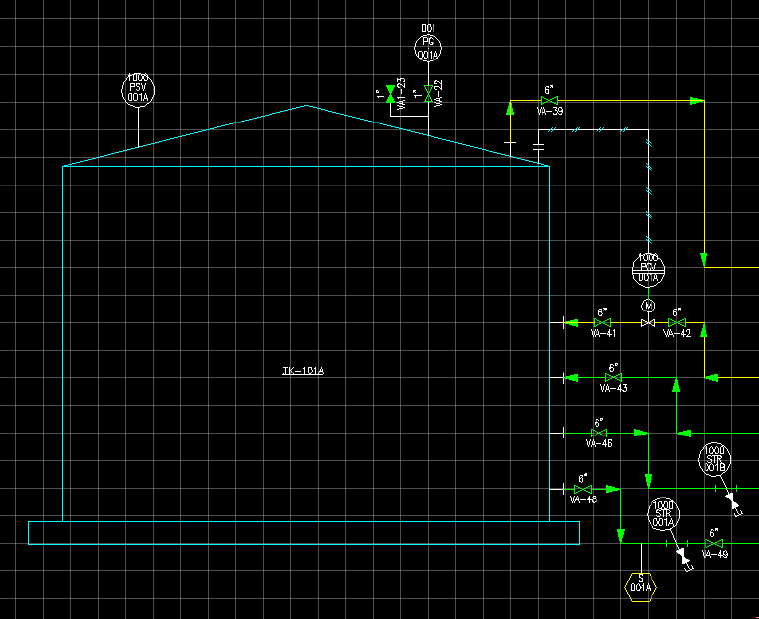759x619 pixels.
Task: Click the circular instrument bubble above the motor valve
Action: pyautogui.click(x=648, y=268)
